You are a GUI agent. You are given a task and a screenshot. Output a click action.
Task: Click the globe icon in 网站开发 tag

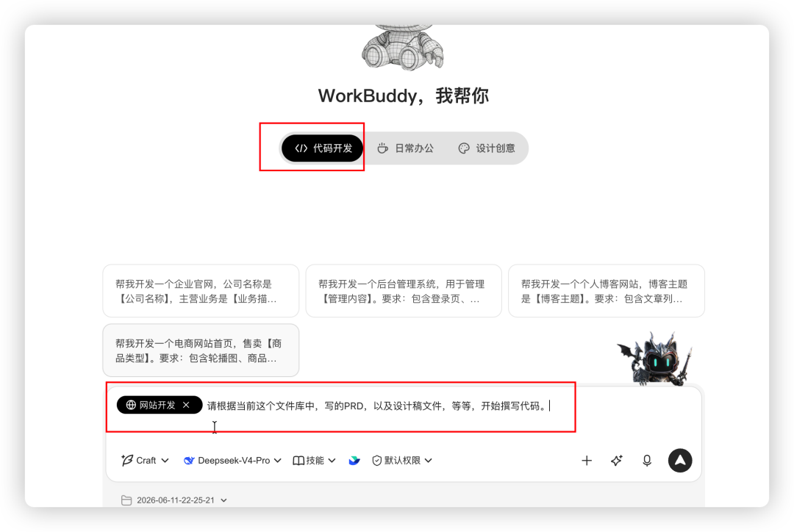(131, 405)
